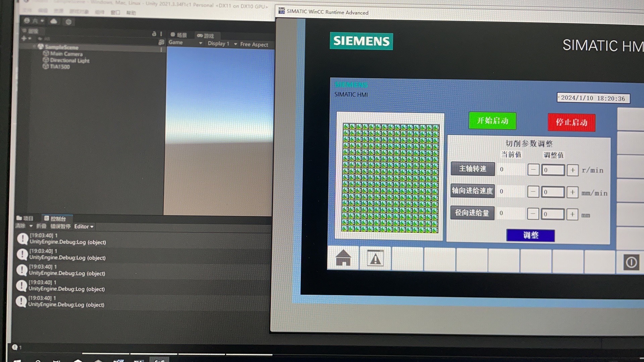The image size is (644, 362).
Task: Click the Hierarchy panel lock icon
Action: point(154,34)
